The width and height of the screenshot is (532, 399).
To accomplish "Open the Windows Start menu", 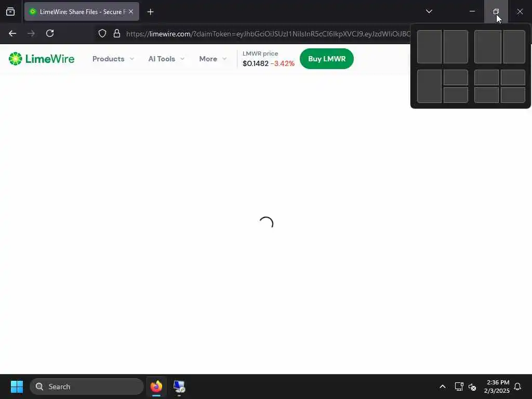I will 17,387.
